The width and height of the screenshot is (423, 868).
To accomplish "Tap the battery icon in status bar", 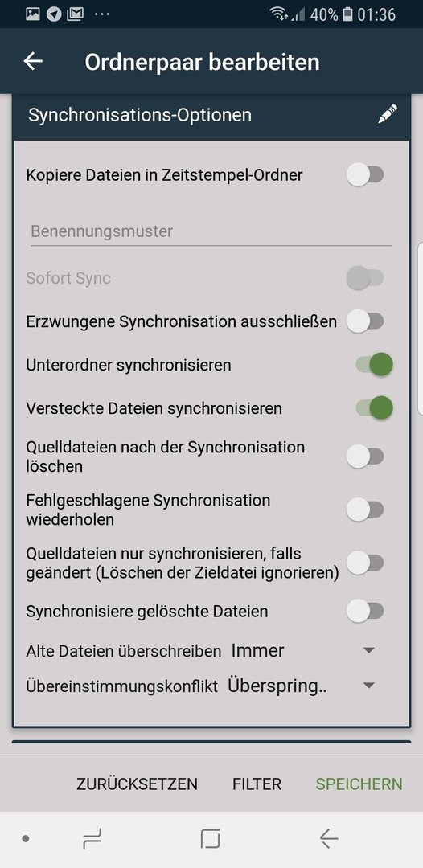I will (347, 14).
